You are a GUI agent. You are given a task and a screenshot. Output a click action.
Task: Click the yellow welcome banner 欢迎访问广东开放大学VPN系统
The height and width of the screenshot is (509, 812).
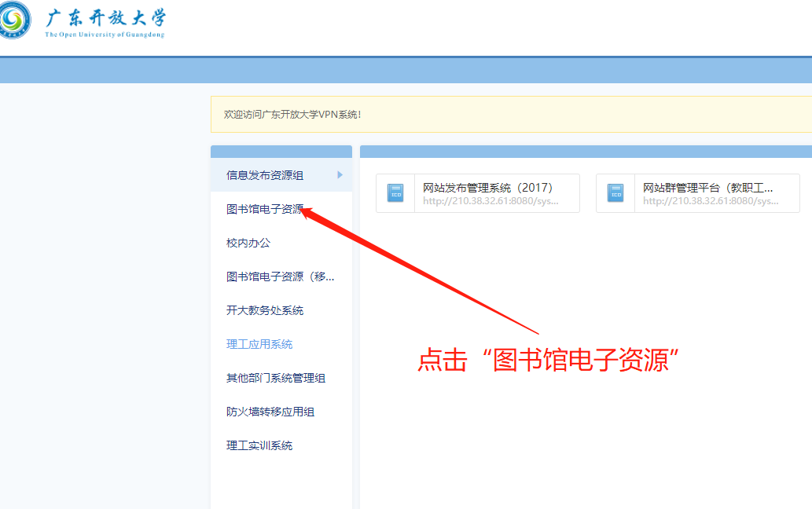pyautogui.click(x=292, y=115)
